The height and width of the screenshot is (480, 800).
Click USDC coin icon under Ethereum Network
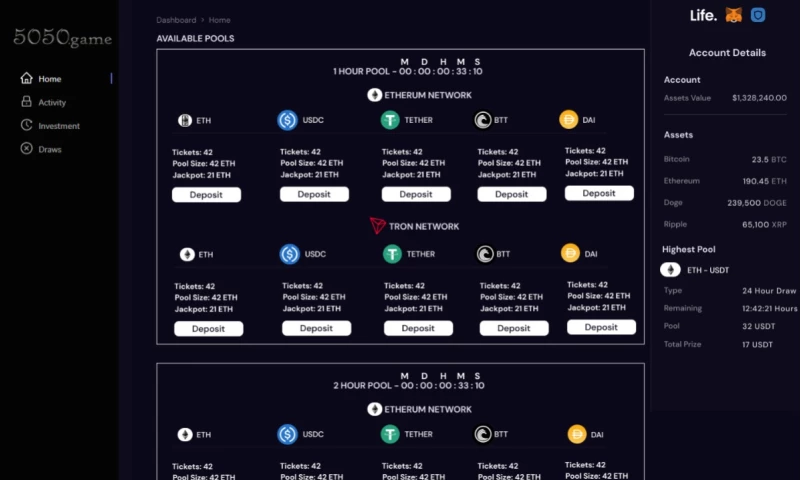[x=288, y=120]
